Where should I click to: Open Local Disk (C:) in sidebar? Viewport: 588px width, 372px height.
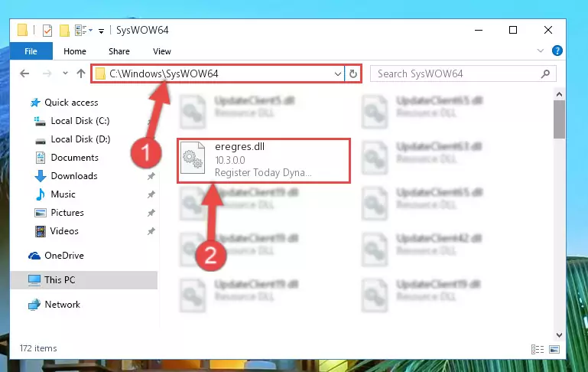80,121
